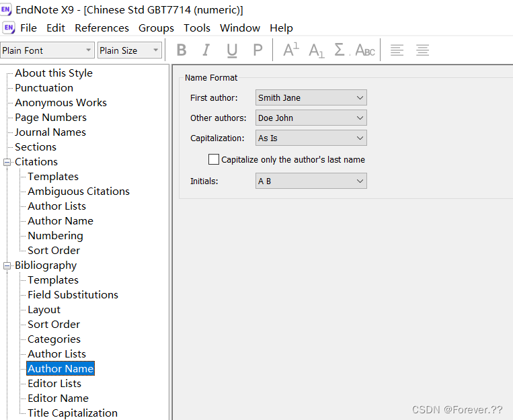Select Editor Lists in the tree
Viewport: 513px width, 420px height.
coord(54,383)
